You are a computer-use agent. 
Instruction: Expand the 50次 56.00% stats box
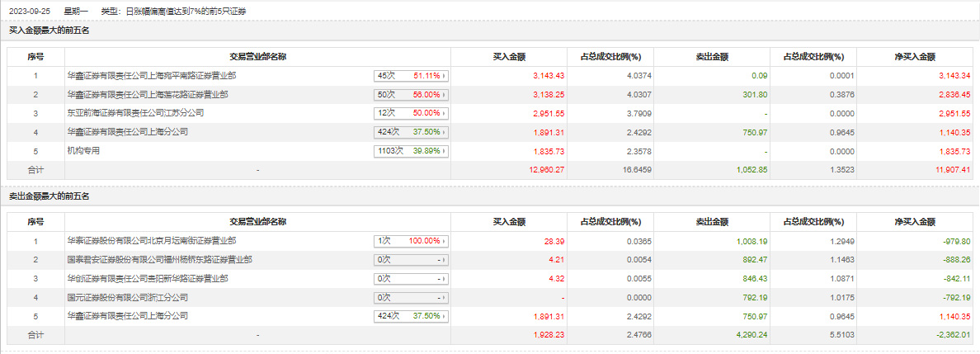coord(411,94)
